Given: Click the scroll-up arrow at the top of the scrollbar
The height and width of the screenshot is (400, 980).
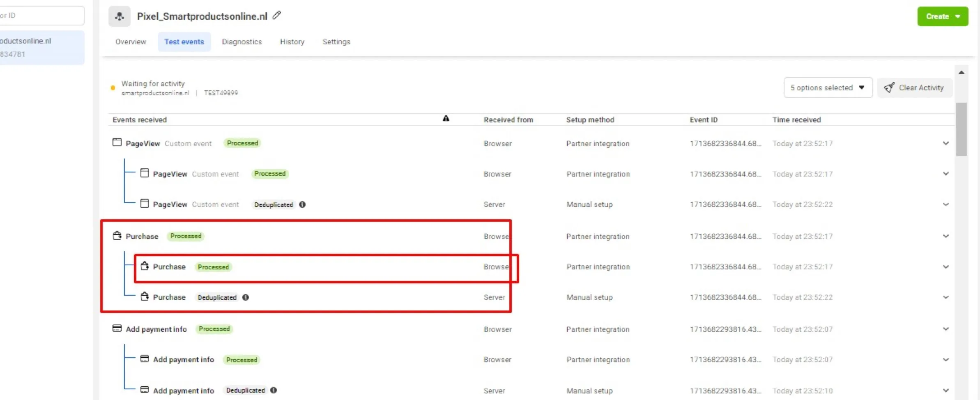Looking at the screenshot, I should [x=961, y=72].
